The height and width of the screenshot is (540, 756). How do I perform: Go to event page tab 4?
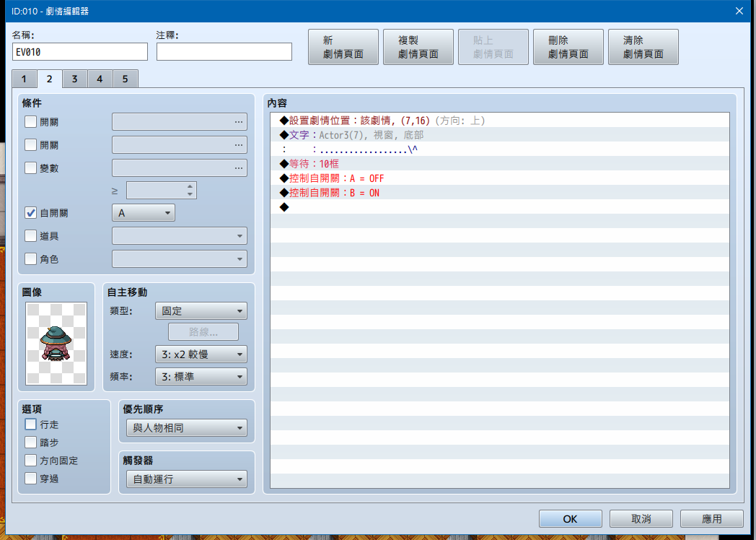tap(100, 79)
